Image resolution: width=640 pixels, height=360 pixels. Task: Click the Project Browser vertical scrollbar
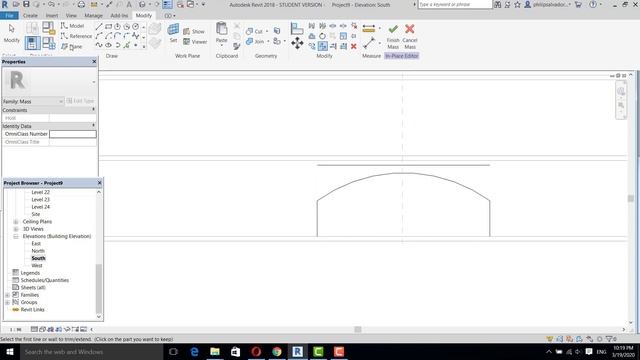99,288
